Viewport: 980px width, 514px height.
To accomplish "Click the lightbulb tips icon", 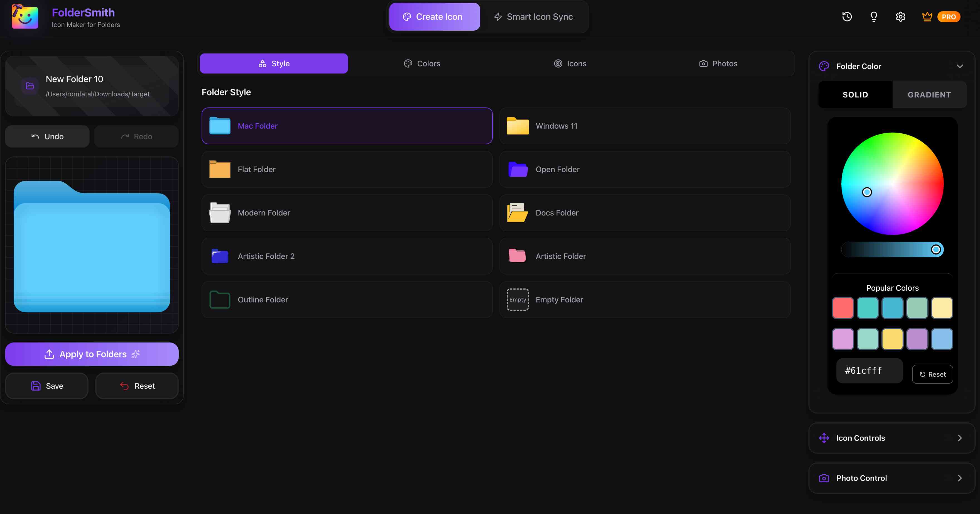I will tap(873, 16).
